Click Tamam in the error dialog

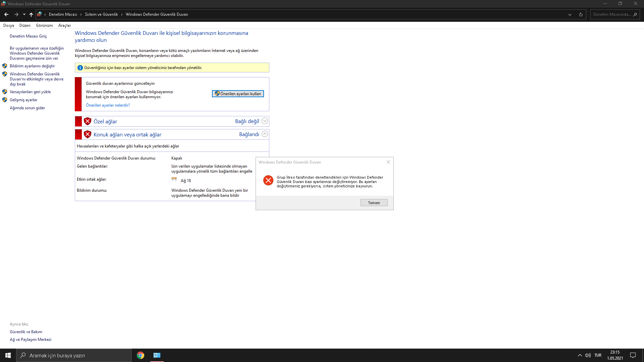coord(374,203)
